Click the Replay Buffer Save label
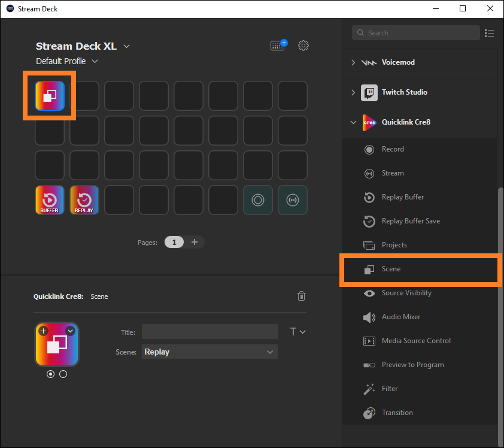 tap(411, 221)
